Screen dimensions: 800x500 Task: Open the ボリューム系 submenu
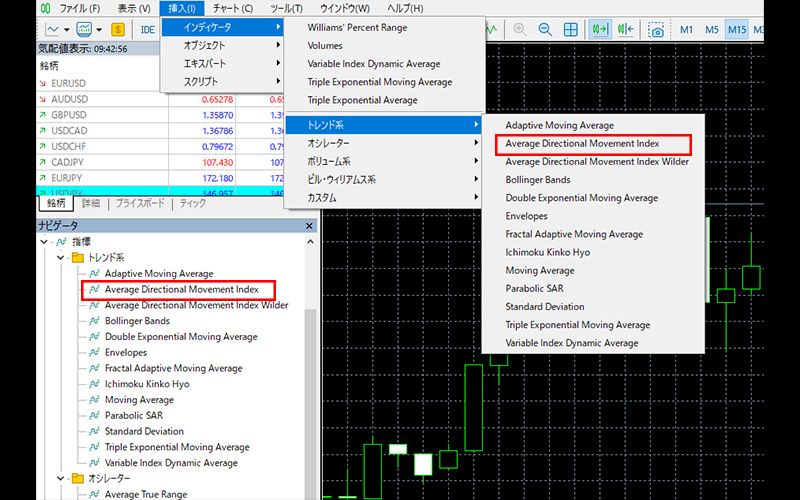coord(383,161)
